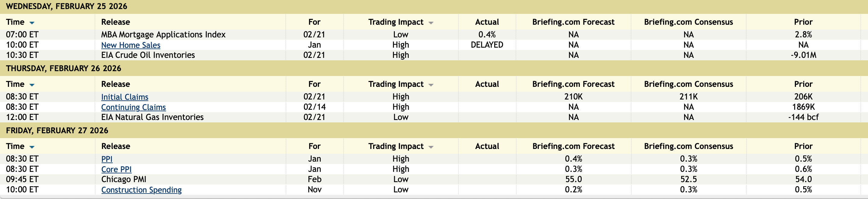868x199 pixels.
Task: Select the MBA Mortgage Applications Index row
Action: click(163, 35)
